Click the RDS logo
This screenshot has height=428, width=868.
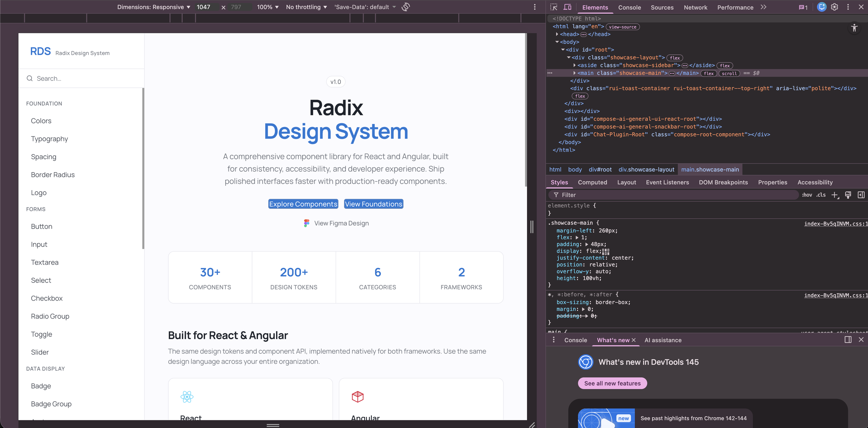pos(41,51)
